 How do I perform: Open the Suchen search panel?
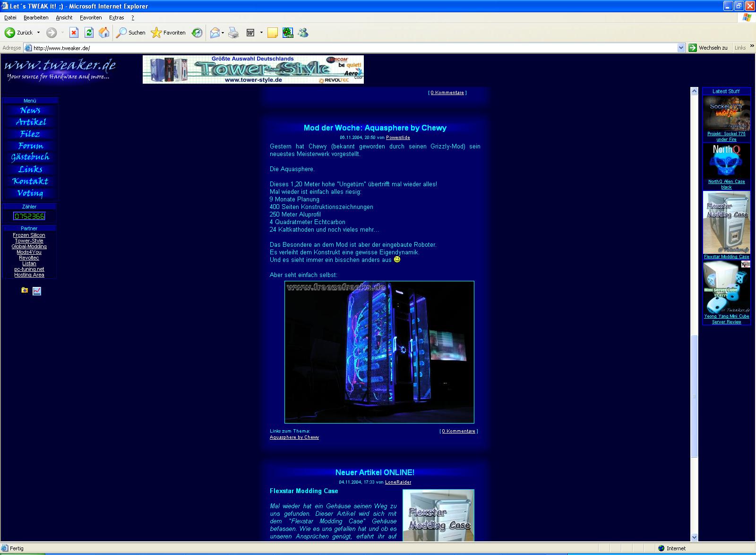(131, 33)
